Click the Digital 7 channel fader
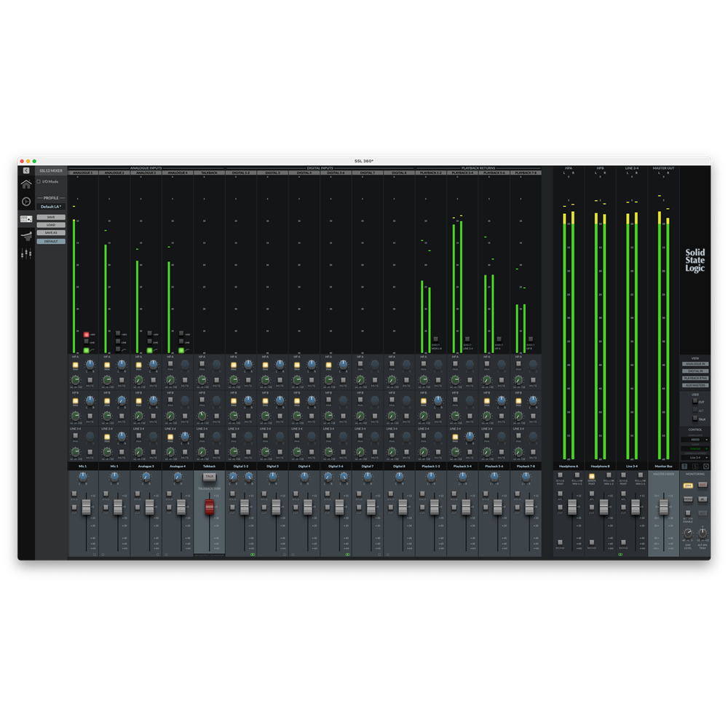728x728 pixels. tap(371, 507)
